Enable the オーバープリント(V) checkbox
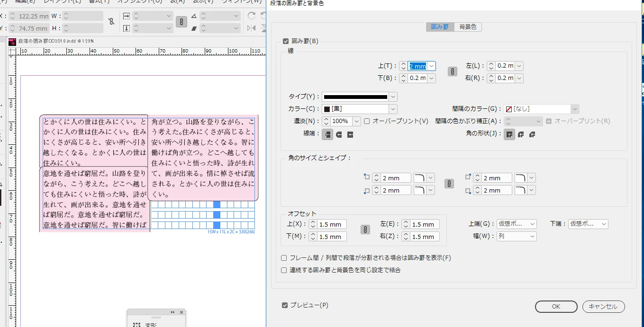The height and width of the screenshot is (327, 644). coord(367,122)
